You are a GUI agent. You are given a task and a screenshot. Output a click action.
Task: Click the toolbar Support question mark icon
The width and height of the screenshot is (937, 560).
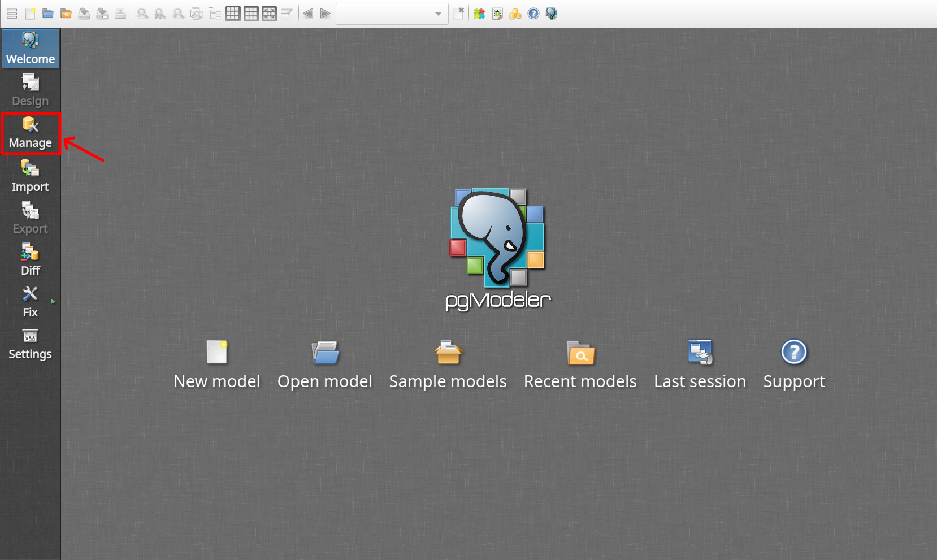click(533, 14)
